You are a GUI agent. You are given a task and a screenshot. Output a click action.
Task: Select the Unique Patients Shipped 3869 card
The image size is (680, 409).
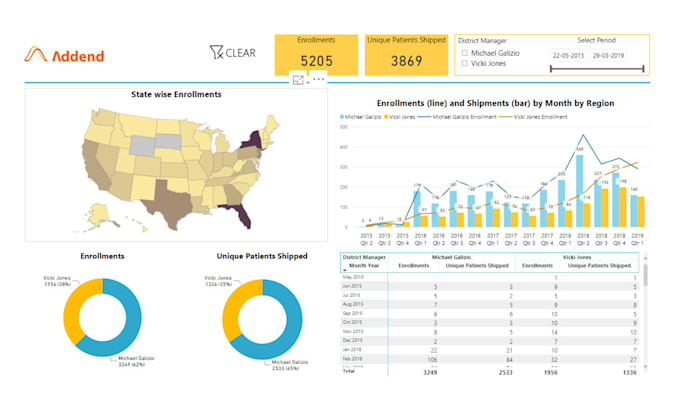(406, 55)
